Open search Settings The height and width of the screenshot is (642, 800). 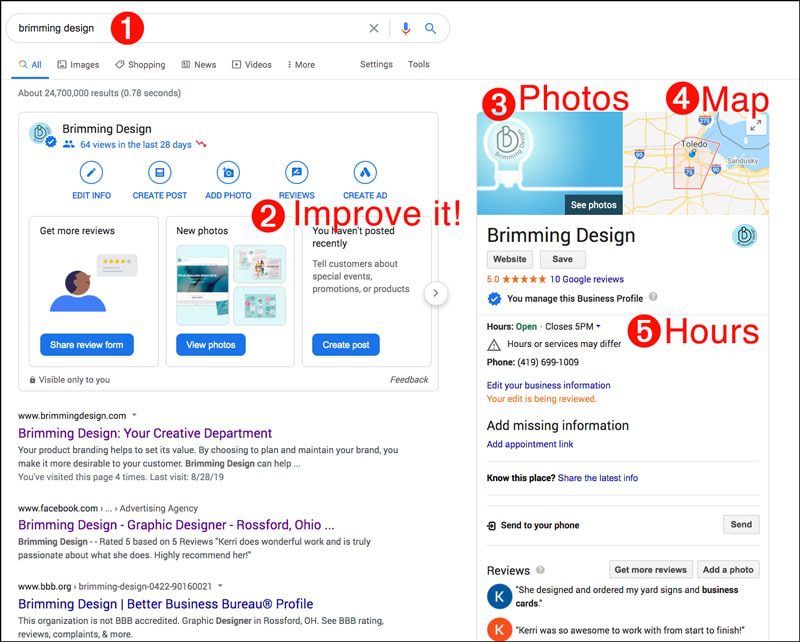(377, 64)
